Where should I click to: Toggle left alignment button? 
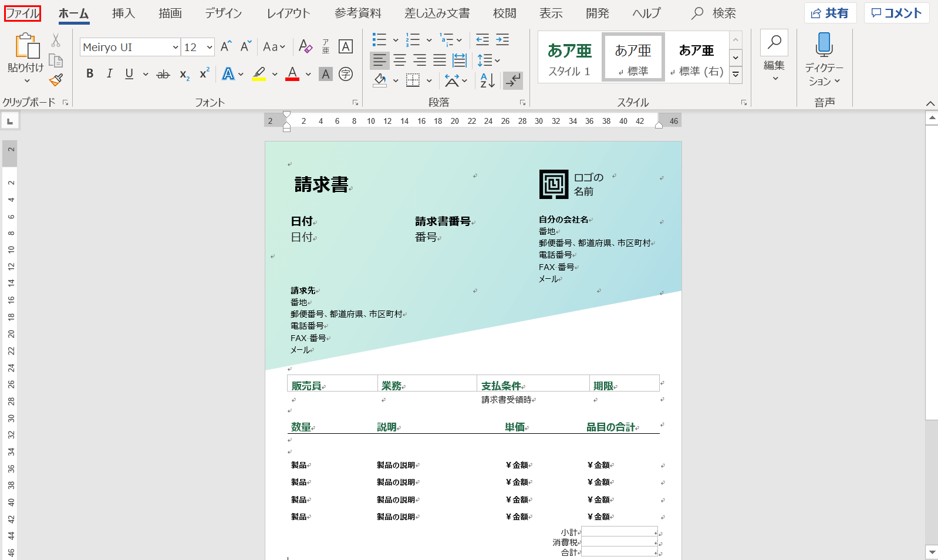[x=380, y=60]
